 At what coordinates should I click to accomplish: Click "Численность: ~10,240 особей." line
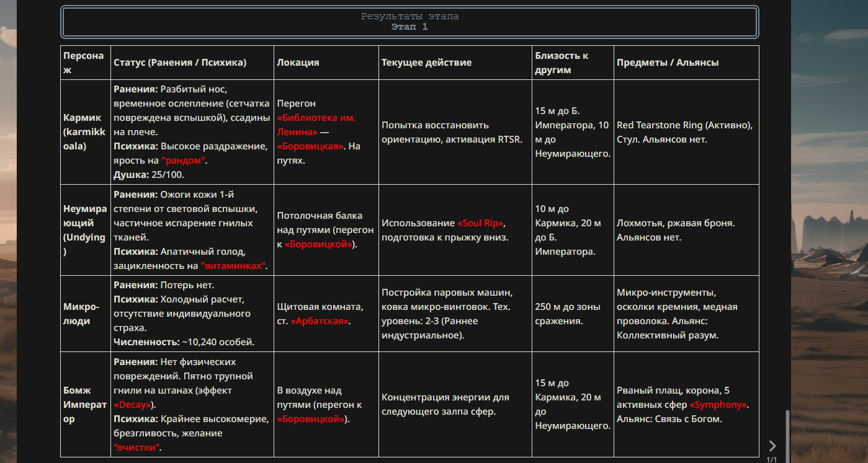[184, 342]
